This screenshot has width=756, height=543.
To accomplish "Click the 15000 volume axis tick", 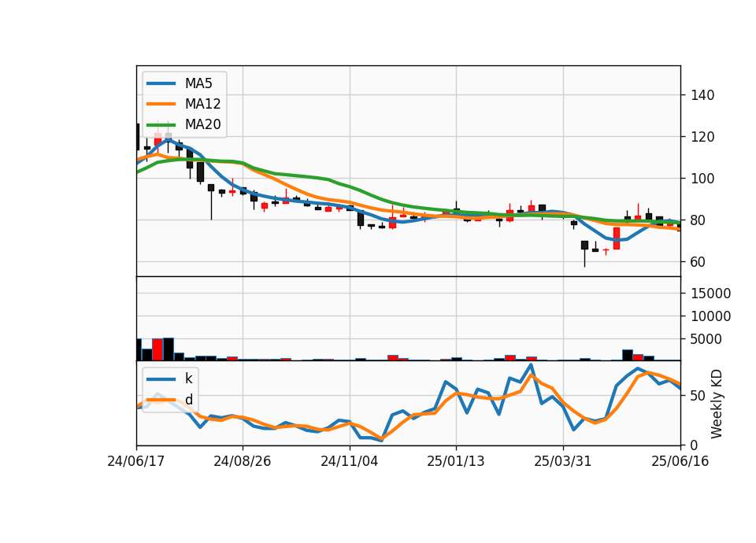I will tap(710, 294).
